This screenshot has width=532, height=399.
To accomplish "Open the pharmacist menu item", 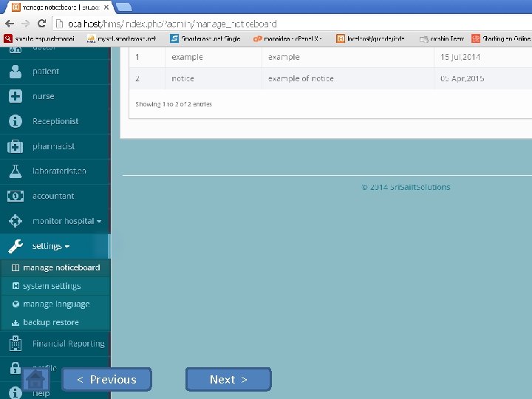I will 55,146.
